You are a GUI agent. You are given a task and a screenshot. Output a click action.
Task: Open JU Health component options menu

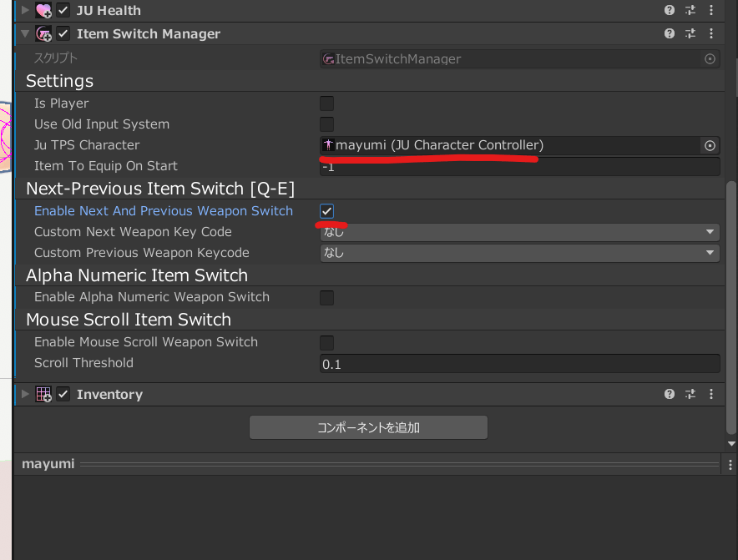point(710,10)
